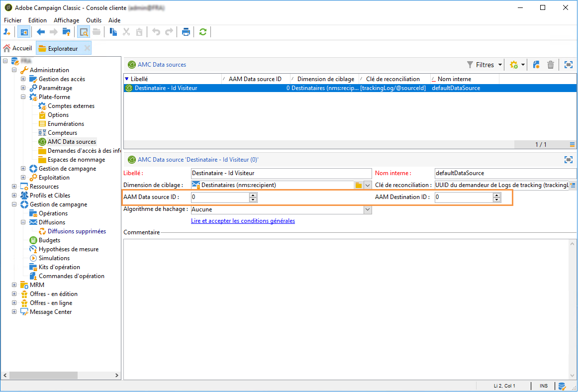
Task: Toggle the explorer tree view icon
Action: coord(24,32)
